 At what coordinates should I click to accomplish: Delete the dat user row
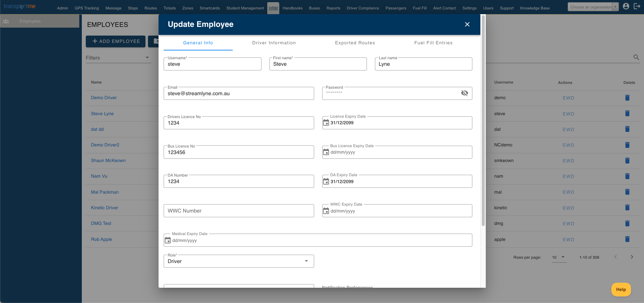coord(627,129)
